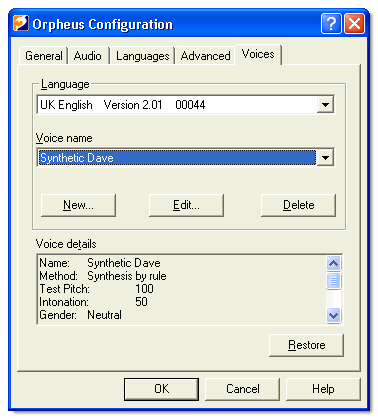Click the Cancel button
The height and width of the screenshot is (419, 378).
242,389
